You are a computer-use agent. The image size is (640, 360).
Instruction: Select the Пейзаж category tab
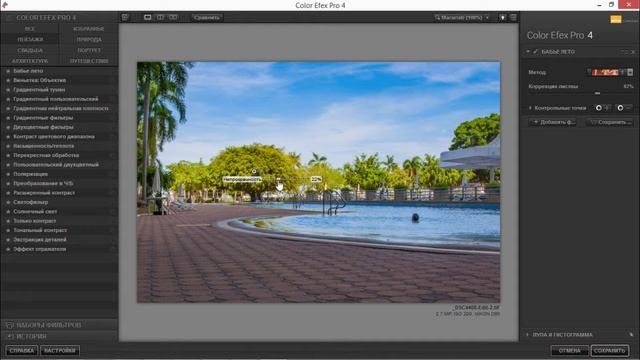coord(30,40)
